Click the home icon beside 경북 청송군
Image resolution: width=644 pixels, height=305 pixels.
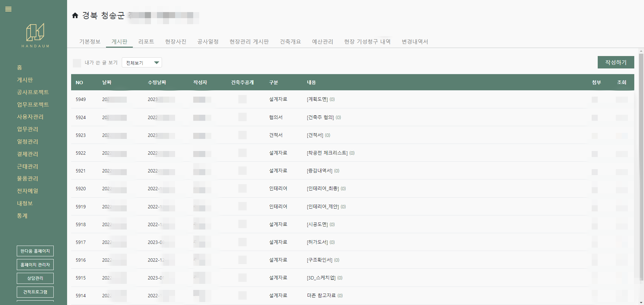pos(75,15)
